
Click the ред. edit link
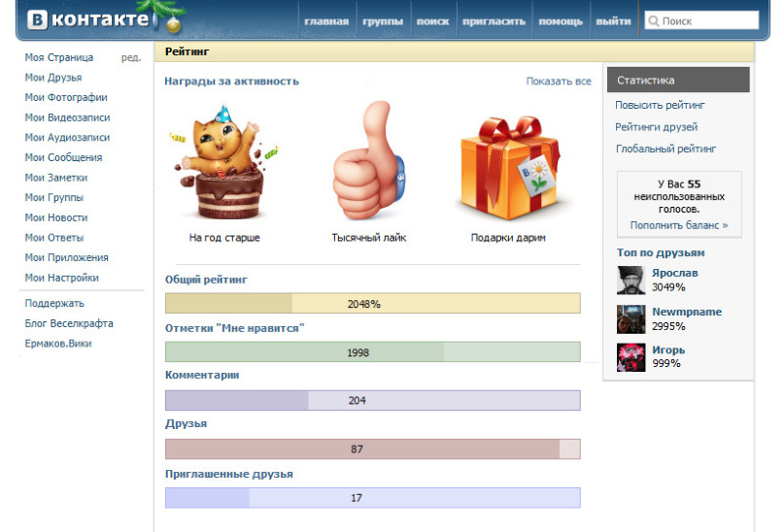(131, 58)
